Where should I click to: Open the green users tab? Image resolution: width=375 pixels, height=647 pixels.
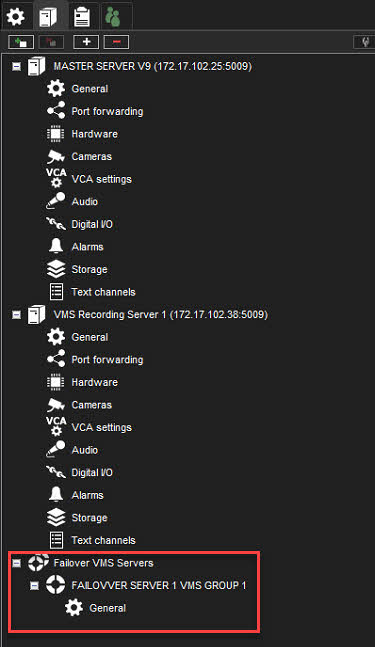click(113, 17)
